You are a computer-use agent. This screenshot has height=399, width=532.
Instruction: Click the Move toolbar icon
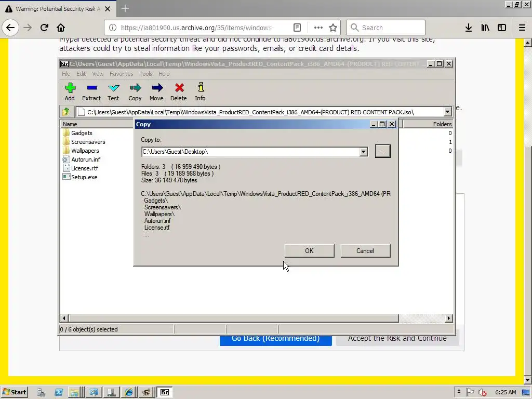pos(156,91)
